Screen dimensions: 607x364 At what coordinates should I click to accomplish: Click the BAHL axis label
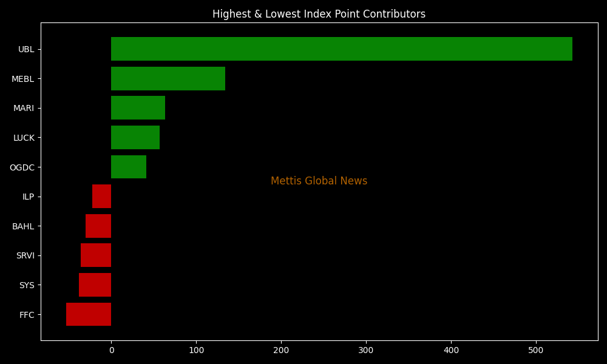pos(23,227)
